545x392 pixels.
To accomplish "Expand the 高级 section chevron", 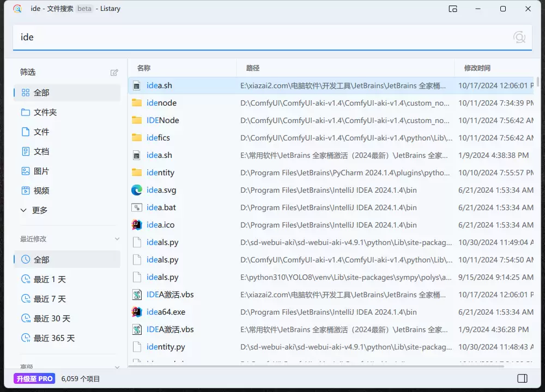I will [117, 366].
